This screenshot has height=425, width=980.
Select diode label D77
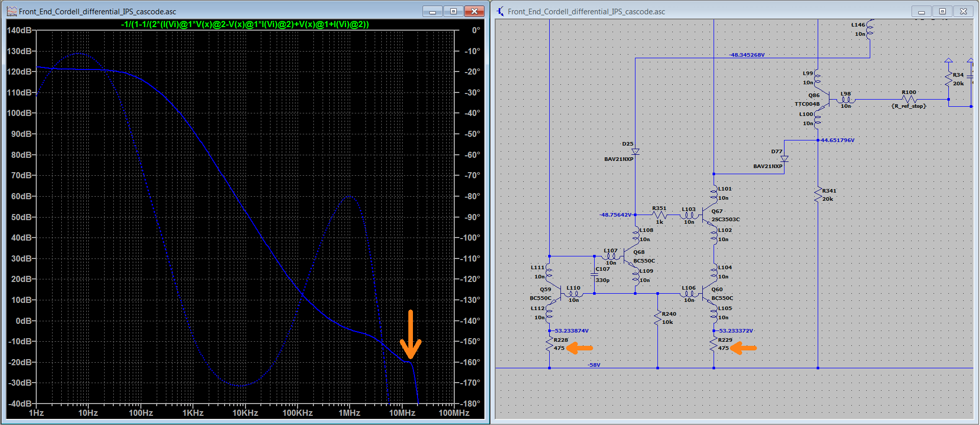coord(777,151)
